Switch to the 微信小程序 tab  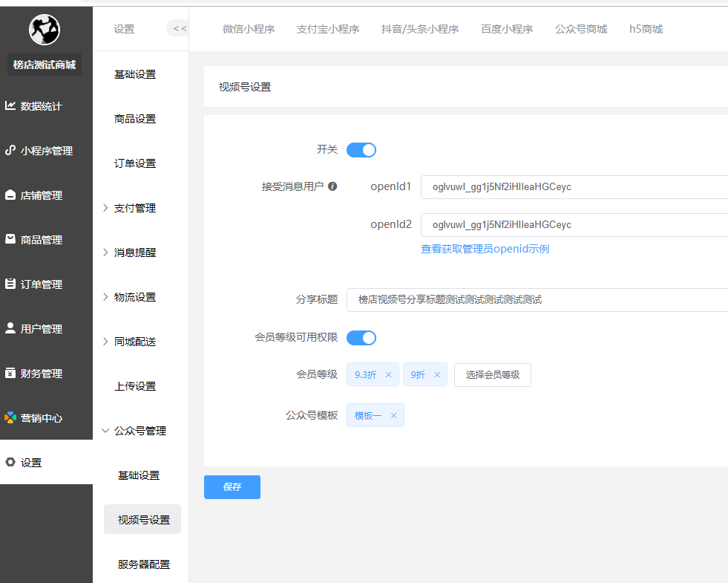[x=249, y=29]
